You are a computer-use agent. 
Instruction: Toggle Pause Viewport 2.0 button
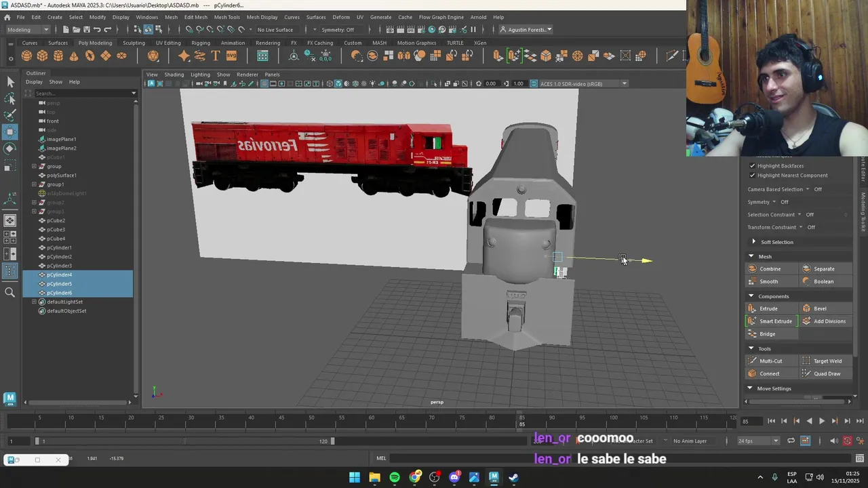click(x=473, y=29)
